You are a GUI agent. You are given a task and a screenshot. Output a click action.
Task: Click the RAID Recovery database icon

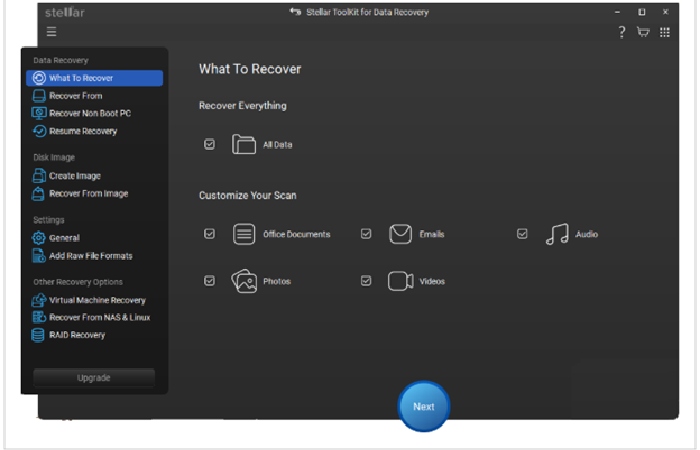[x=38, y=335]
